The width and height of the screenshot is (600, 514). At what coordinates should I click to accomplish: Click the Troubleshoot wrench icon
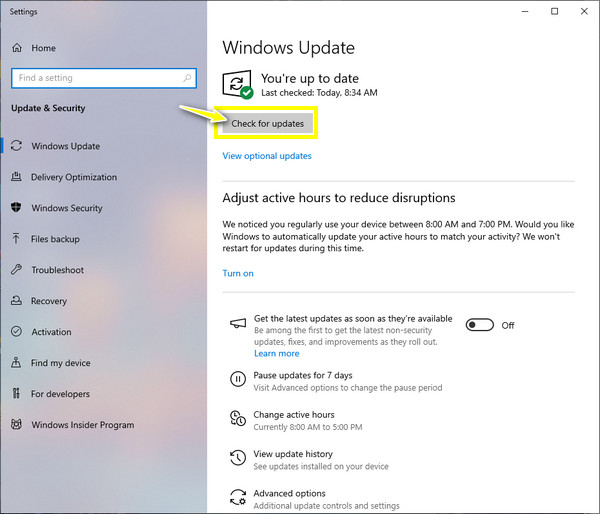tap(16, 270)
